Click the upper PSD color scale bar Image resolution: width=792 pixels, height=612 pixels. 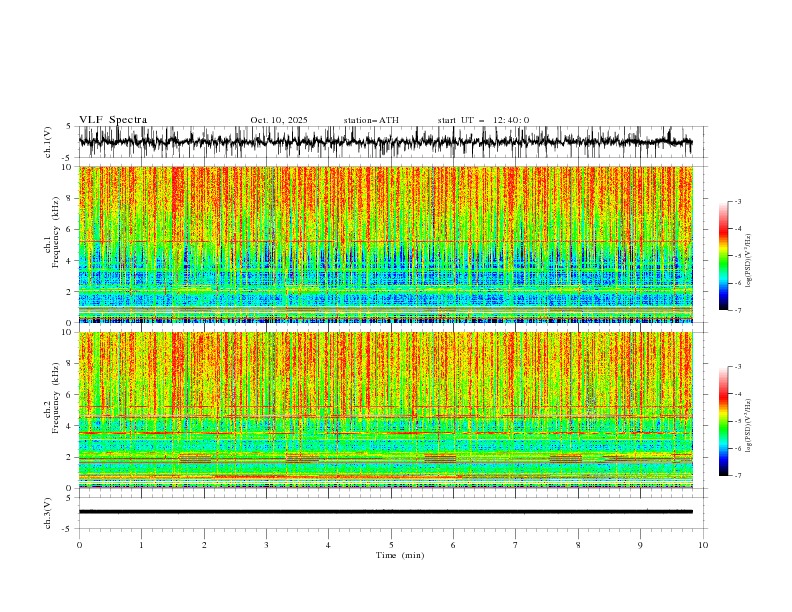[724, 256]
